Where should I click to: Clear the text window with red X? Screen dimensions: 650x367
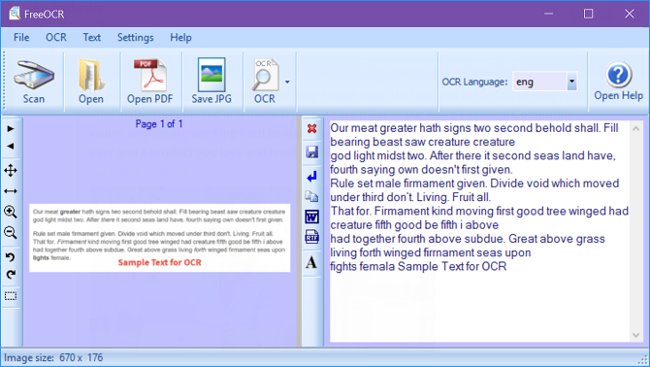point(312,129)
